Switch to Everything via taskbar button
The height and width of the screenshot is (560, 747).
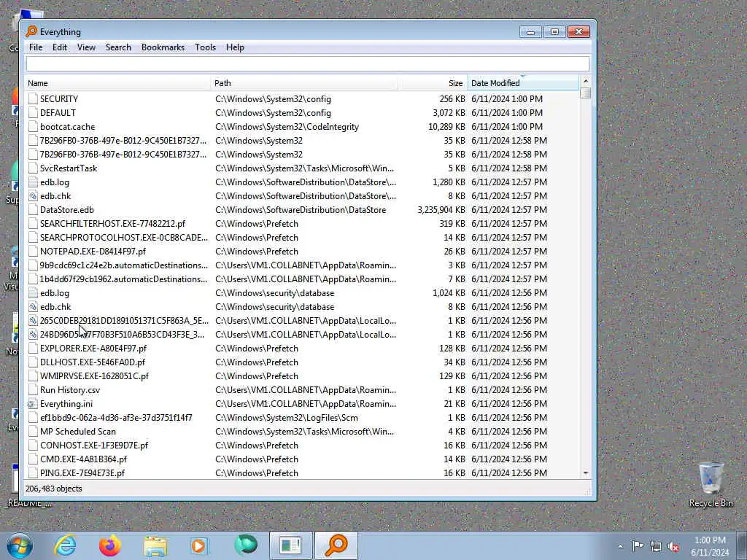(336, 545)
